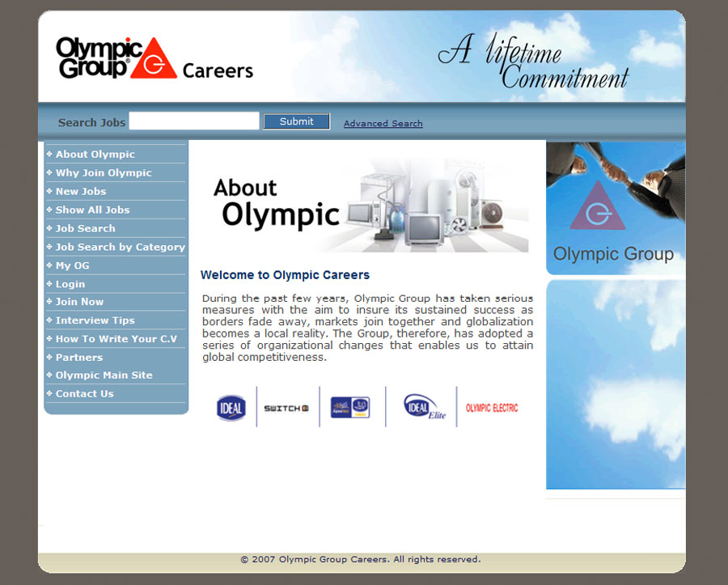728x585 pixels.
Task: Go to New Jobs in sidebar
Action: coord(81,191)
